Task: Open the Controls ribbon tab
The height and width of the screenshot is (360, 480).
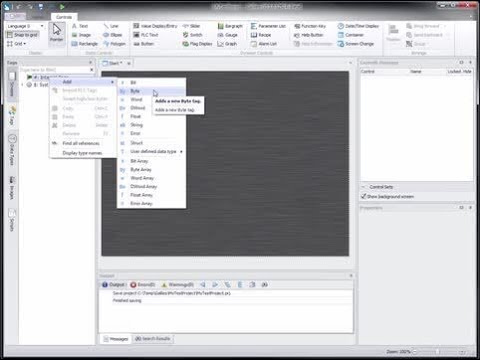Action: pos(64,17)
